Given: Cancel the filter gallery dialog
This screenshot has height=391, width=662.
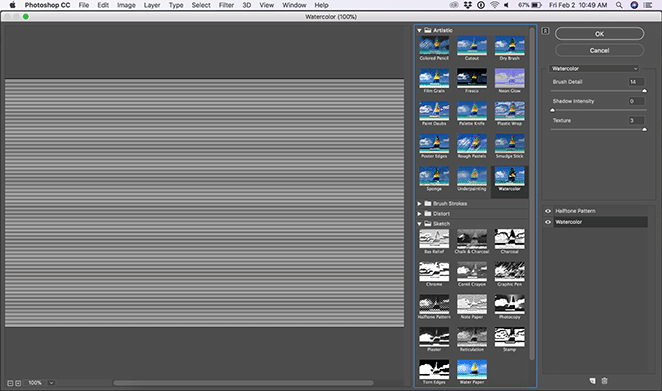Looking at the screenshot, I should tap(599, 50).
